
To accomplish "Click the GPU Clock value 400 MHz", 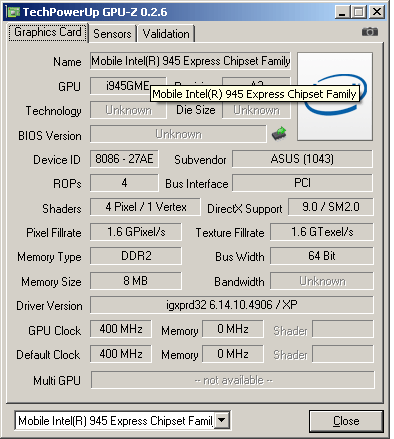I will point(121,329).
